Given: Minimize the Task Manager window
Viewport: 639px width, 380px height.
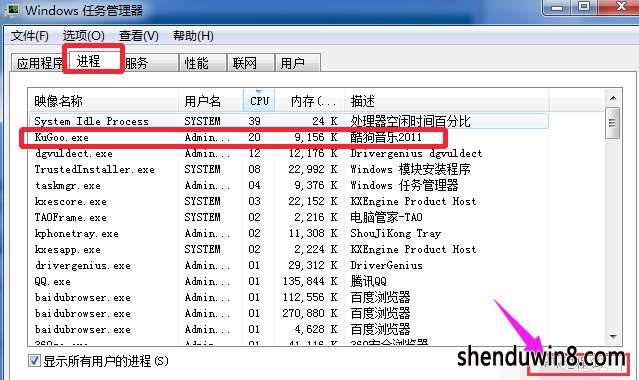Looking at the screenshot, I should tap(557, 7).
